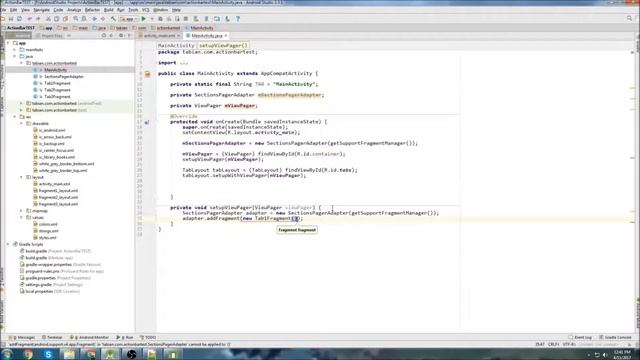640x360 pixels.
Task: Click the OBS icon in taskbar
Action: (131, 354)
